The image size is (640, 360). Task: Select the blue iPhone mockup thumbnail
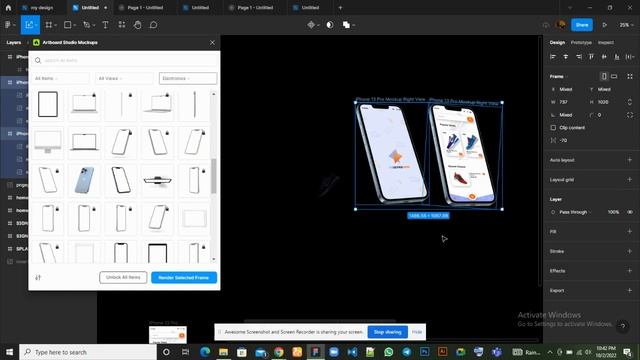point(84,180)
